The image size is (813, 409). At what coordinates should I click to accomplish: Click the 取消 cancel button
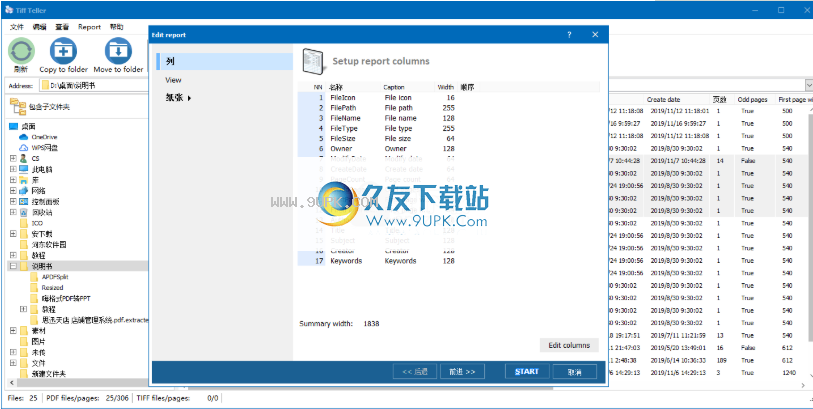tap(574, 371)
